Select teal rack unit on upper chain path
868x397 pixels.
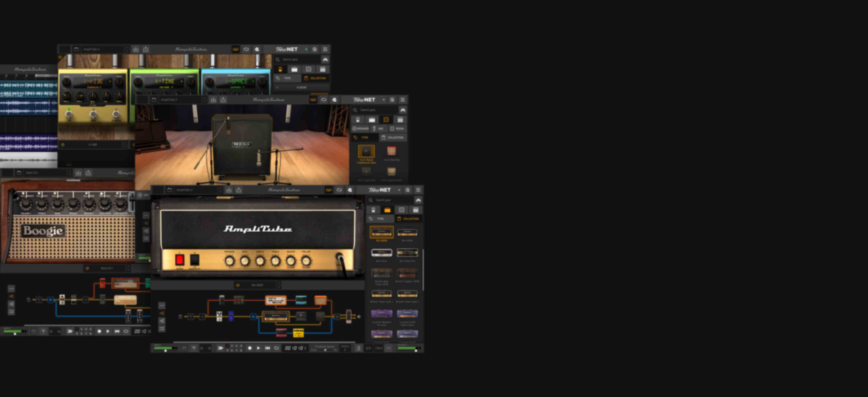[301, 300]
